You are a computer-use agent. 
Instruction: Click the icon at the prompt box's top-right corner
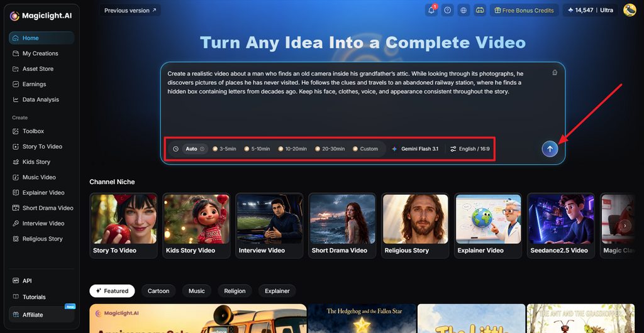(555, 73)
